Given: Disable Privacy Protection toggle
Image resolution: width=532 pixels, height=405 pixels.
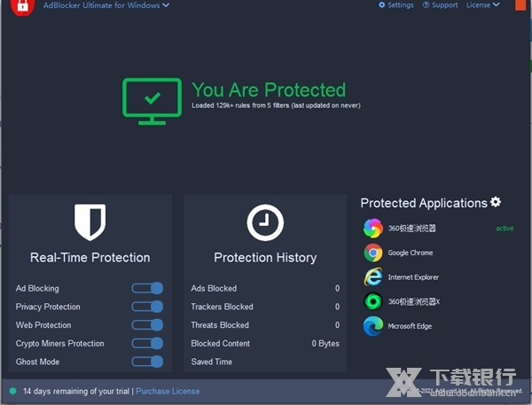Looking at the screenshot, I should [x=147, y=307].
